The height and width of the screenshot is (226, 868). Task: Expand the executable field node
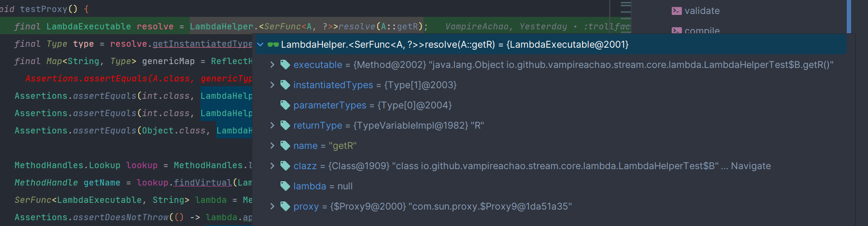(272, 65)
